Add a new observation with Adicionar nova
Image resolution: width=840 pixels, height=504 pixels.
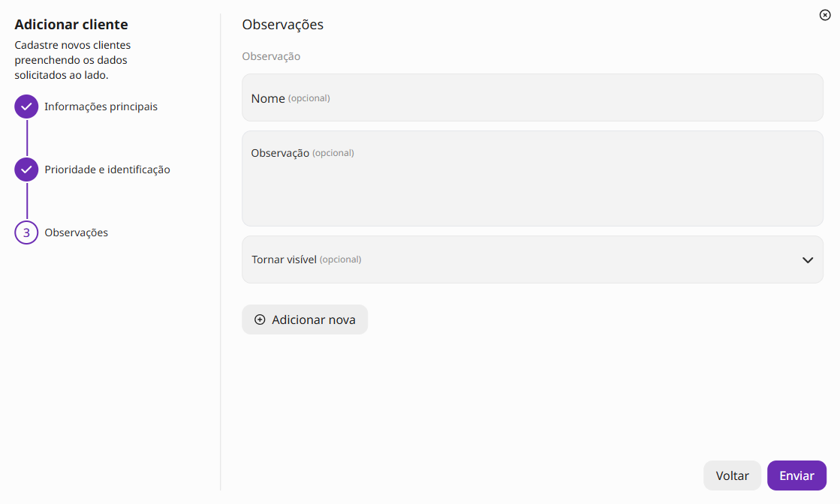coord(305,319)
